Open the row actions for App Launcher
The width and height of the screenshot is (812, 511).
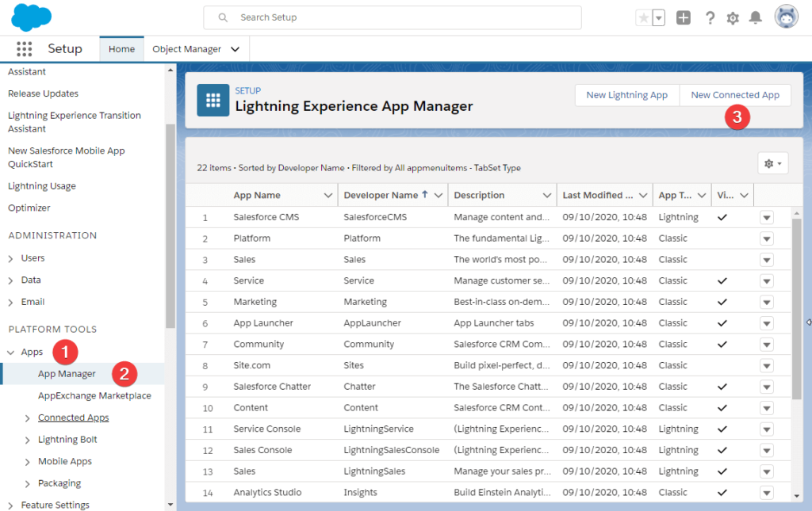[x=767, y=323]
